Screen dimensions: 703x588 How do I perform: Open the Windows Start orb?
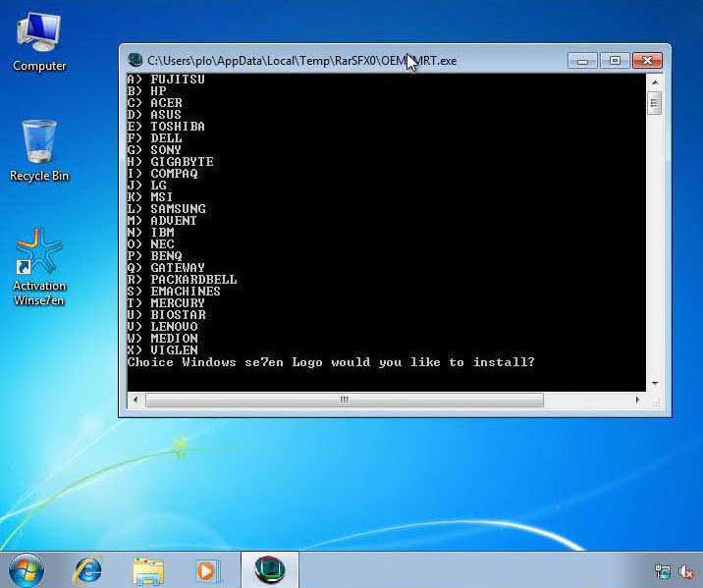coord(27,570)
